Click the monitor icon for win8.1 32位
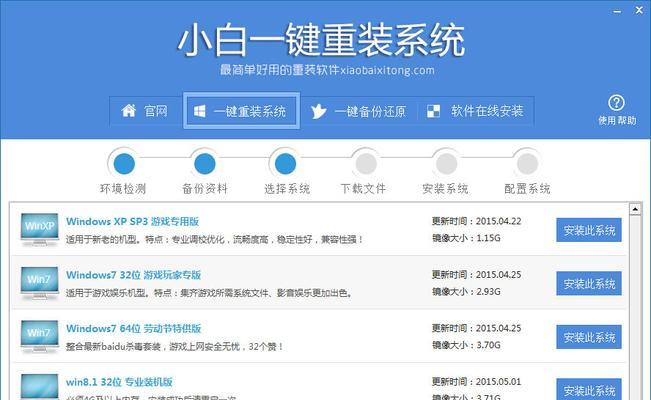This screenshot has height=400, width=651. point(39,387)
